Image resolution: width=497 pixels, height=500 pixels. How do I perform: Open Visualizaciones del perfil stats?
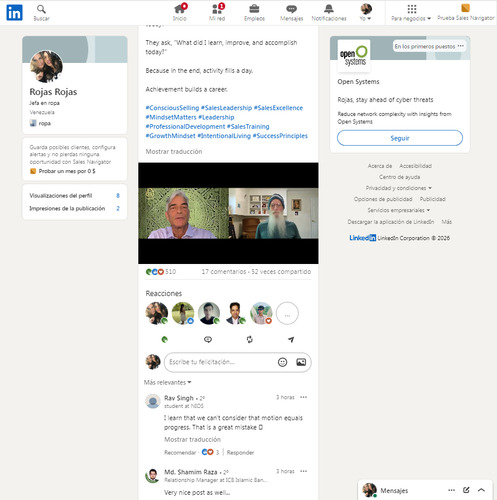point(74,196)
